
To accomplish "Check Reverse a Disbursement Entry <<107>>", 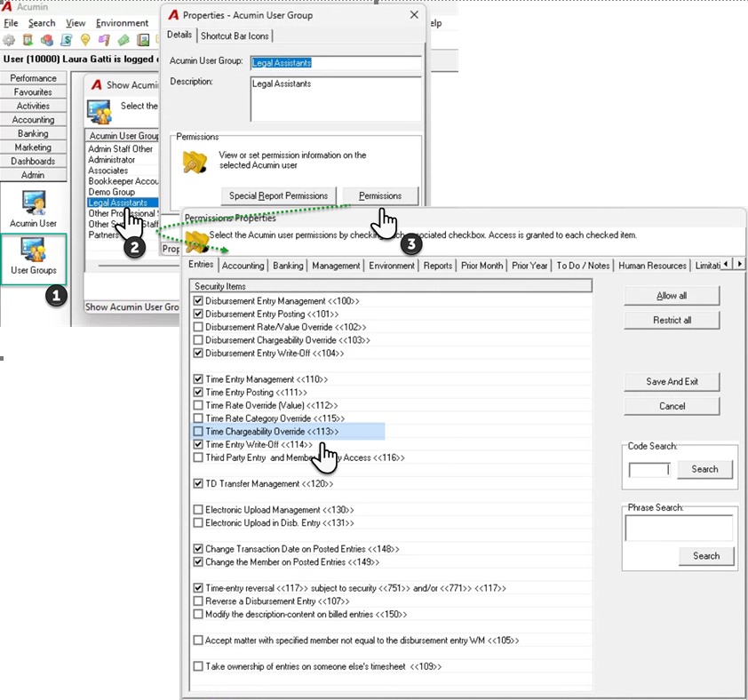I will 198,601.
